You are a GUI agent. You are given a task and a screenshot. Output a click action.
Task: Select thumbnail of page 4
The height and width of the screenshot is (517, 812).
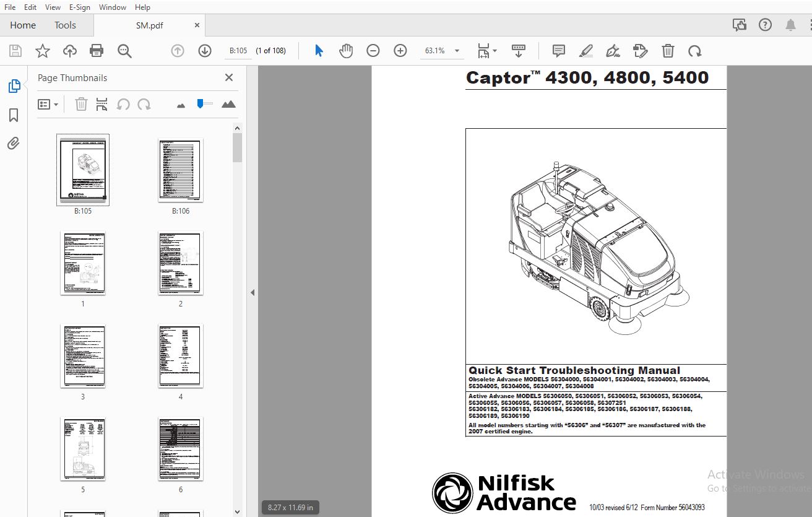(180, 355)
